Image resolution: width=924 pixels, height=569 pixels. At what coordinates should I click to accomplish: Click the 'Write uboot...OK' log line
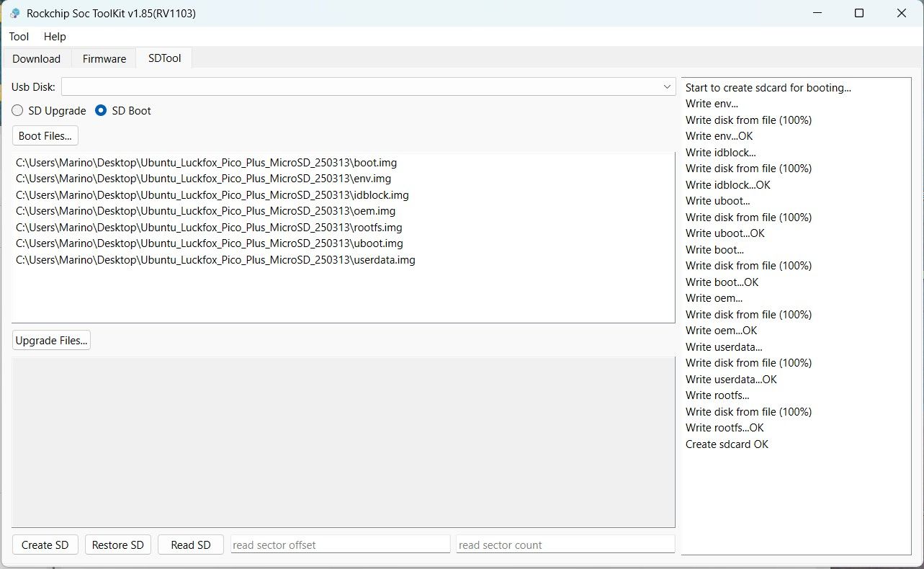(725, 233)
